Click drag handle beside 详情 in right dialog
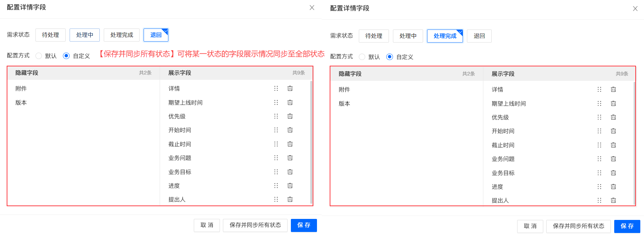This screenshot has height=235, width=644. click(x=599, y=90)
